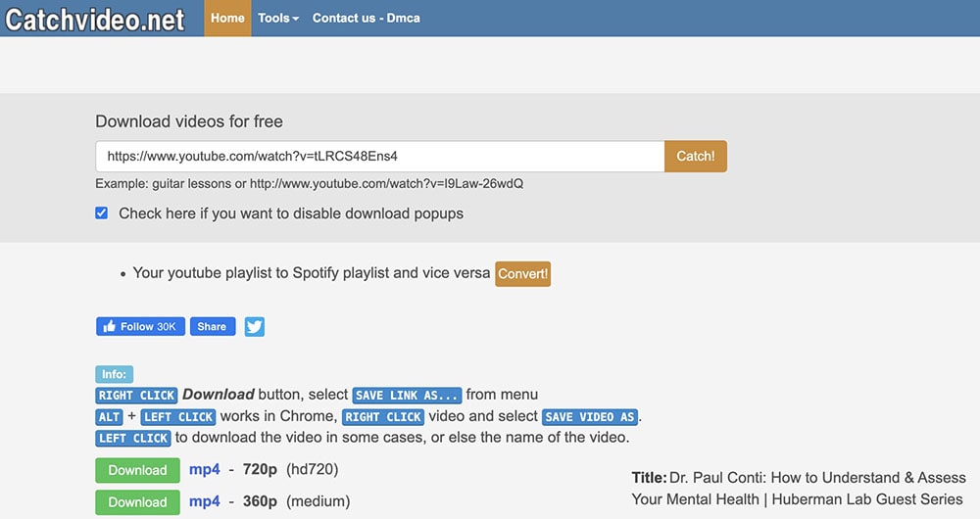The height and width of the screenshot is (519, 980).
Task: Download the mp4 360p video
Action: click(137, 502)
